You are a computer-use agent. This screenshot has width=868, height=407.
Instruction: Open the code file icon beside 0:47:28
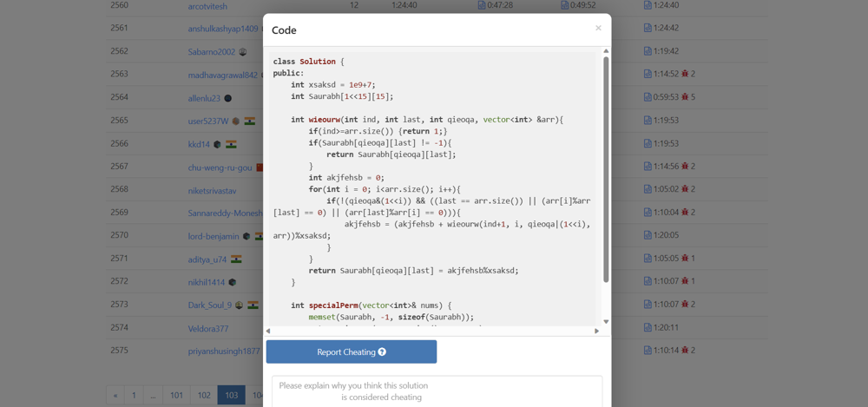click(482, 5)
